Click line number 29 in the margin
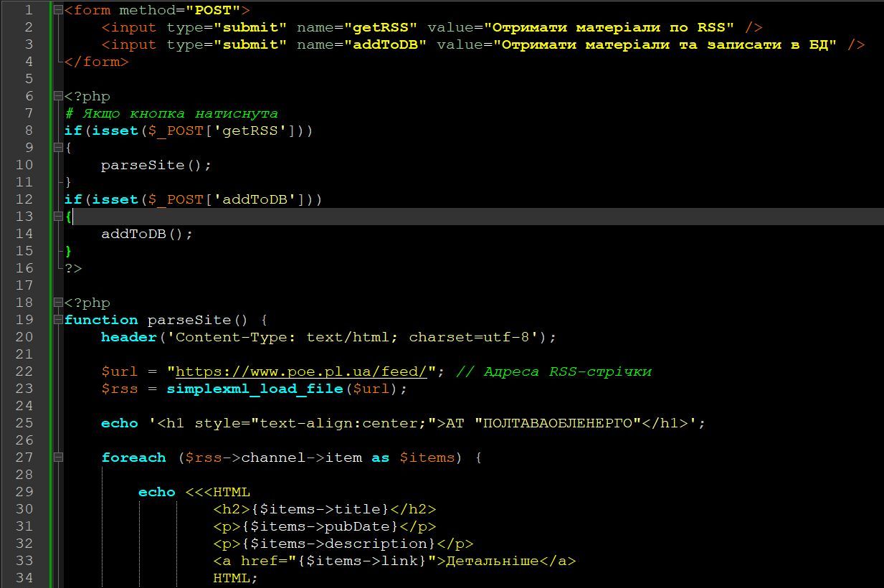This screenshot has width=884, height=588. click(24, 492)
